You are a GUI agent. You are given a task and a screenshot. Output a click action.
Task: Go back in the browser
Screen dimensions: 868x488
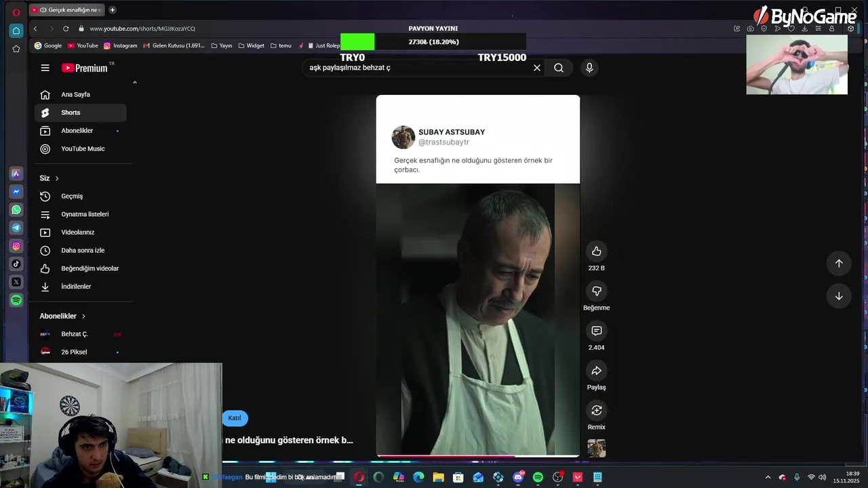point(35,28)
